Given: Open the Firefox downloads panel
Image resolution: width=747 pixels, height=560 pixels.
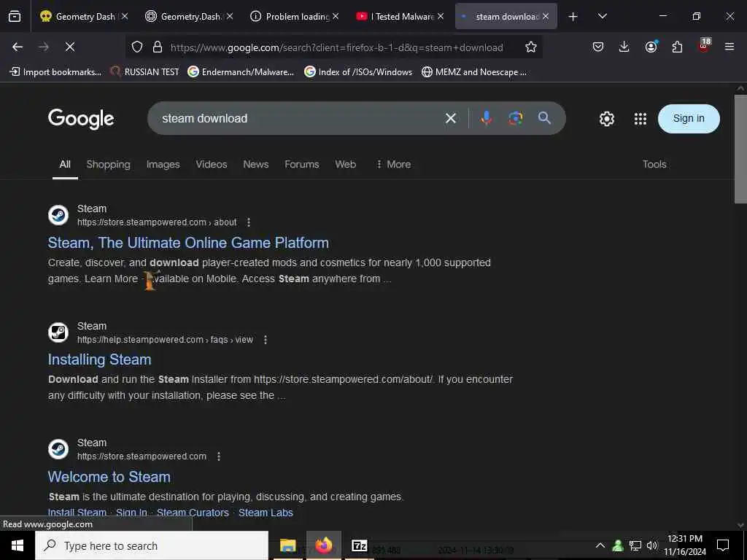Looking at the screenshot, I should click(x=624, y=47).
